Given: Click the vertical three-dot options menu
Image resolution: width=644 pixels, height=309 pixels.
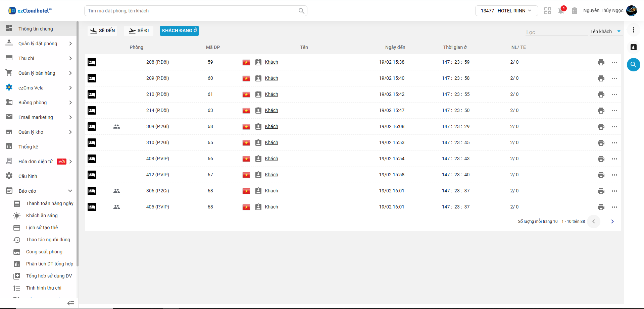Looking at the screenshot, I should (x=633, y=30).
